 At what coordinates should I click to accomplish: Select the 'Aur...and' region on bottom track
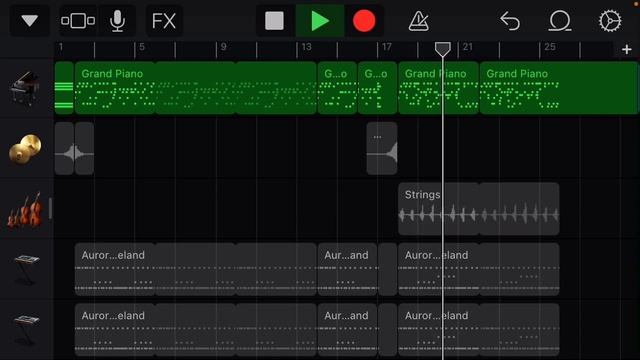347,330
